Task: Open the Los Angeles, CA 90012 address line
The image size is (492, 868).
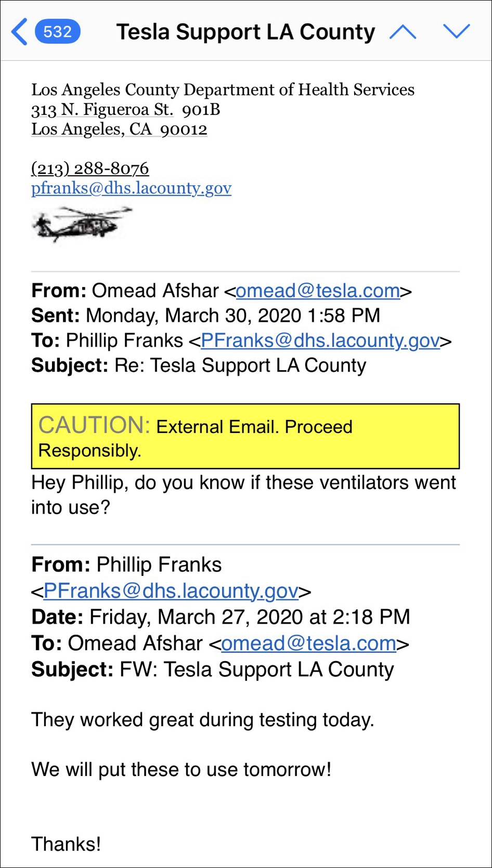Action: coord(119,129)
